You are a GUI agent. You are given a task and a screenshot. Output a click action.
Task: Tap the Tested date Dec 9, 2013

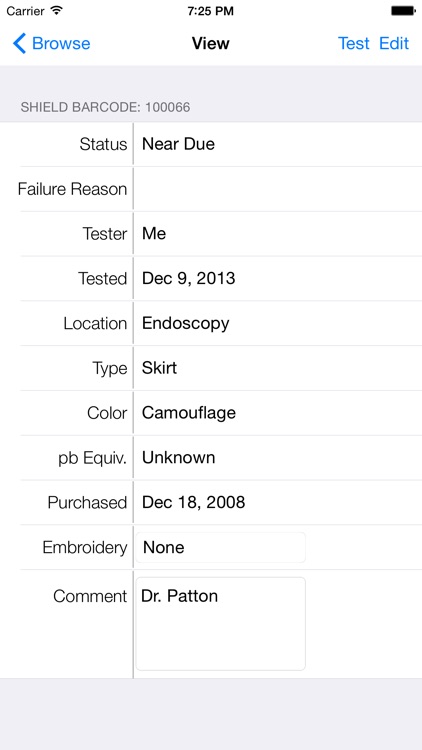point(189,279)
